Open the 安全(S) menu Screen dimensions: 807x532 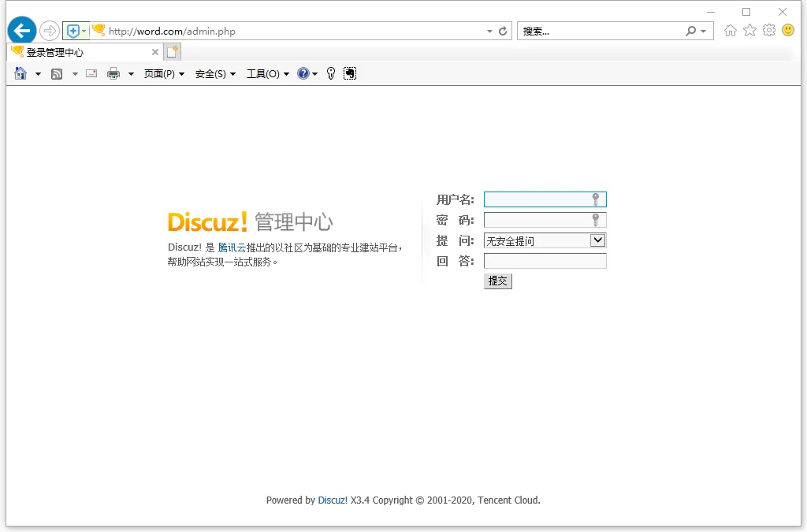pos(214,74)
